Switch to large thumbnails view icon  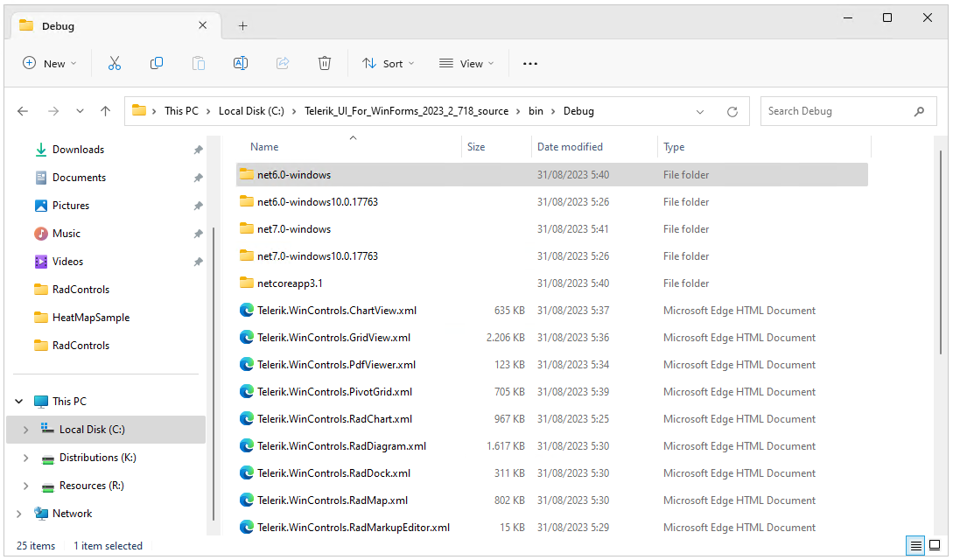pos(935,545)
